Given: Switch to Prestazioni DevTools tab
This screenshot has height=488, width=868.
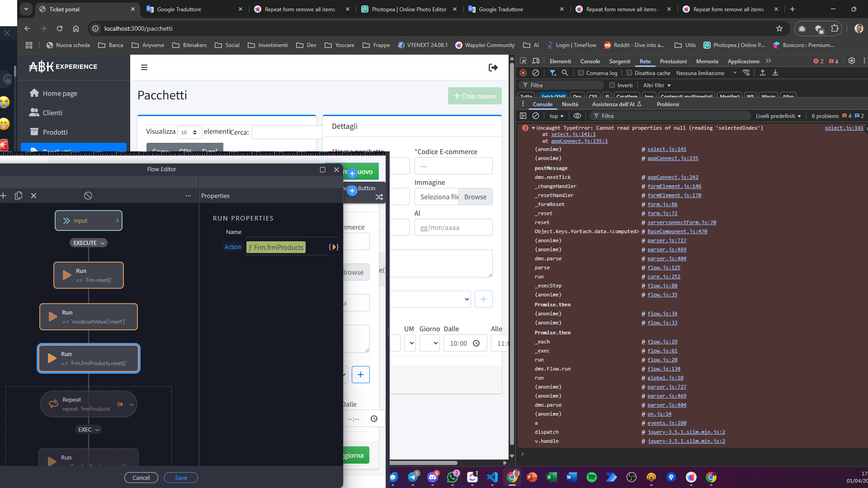Looking at the screenshot, I should (x=673, y=61).
